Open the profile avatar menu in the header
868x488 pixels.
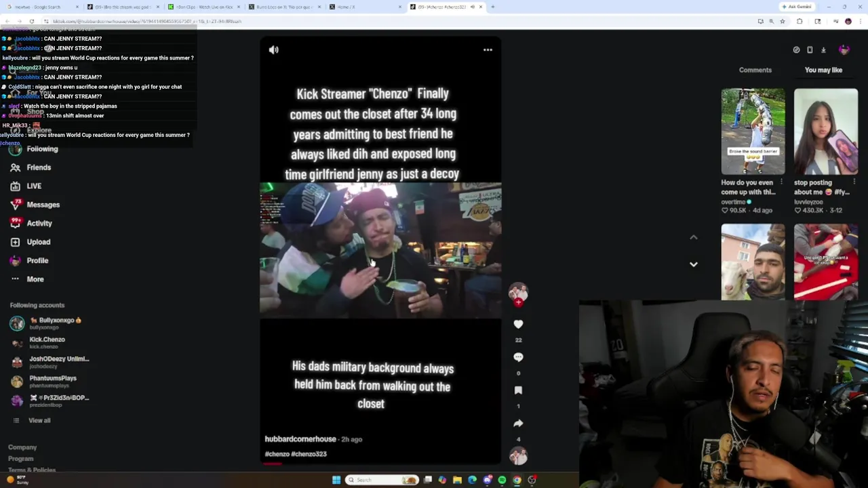pyautogui.click(x=844, y=49)
